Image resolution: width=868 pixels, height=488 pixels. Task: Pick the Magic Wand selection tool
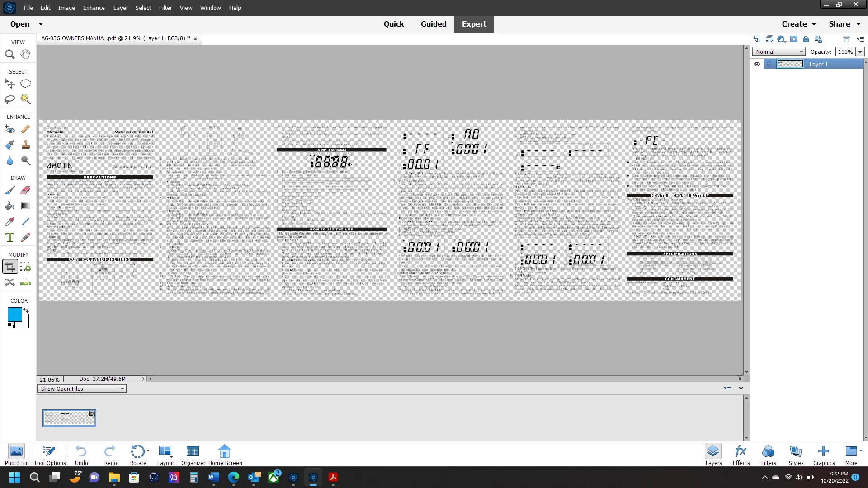coord(26,99)
